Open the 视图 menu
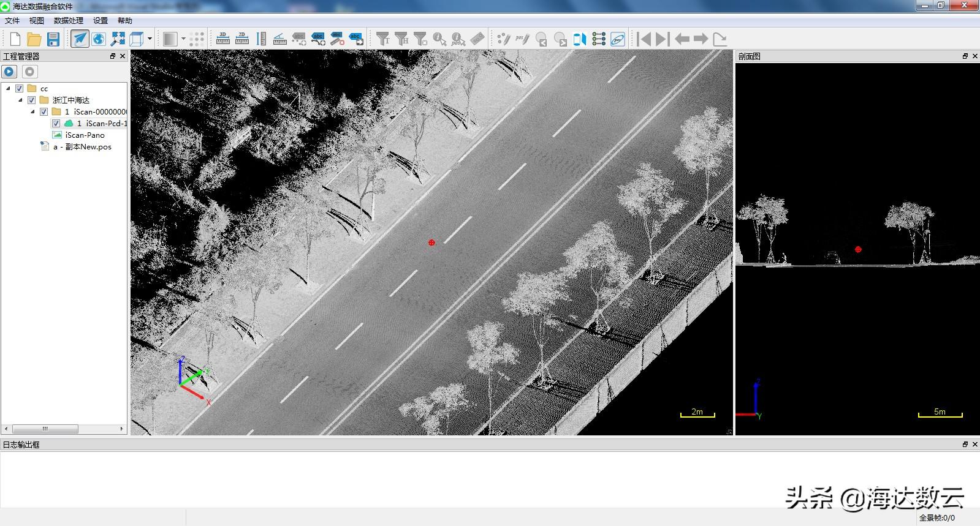This screenshot has width=980, height=526. click(x=37, y=20)
